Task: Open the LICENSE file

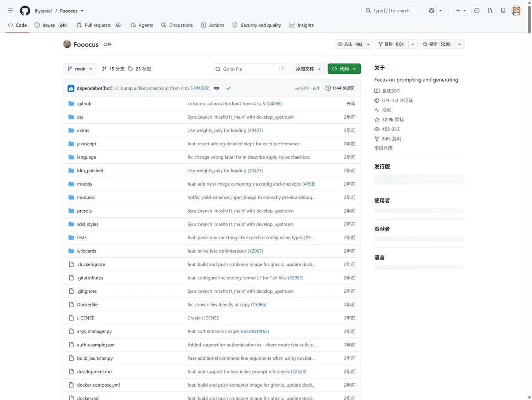Action: pos(86,318)
